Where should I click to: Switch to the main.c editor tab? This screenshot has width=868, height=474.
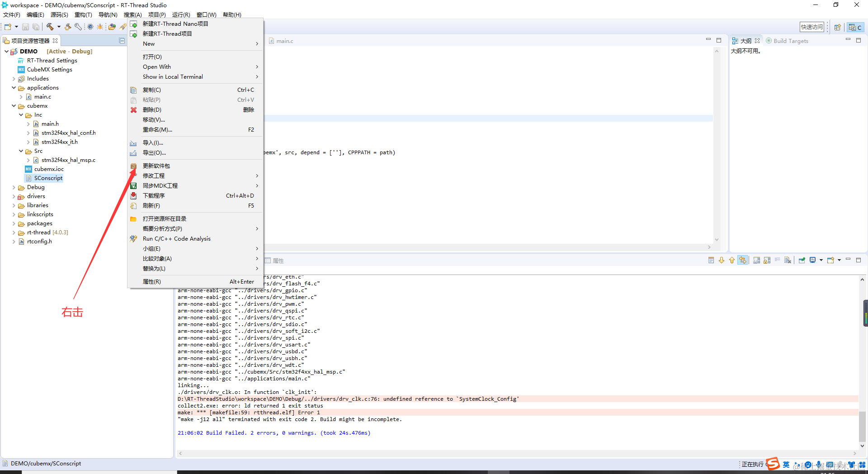click(281, 41)
